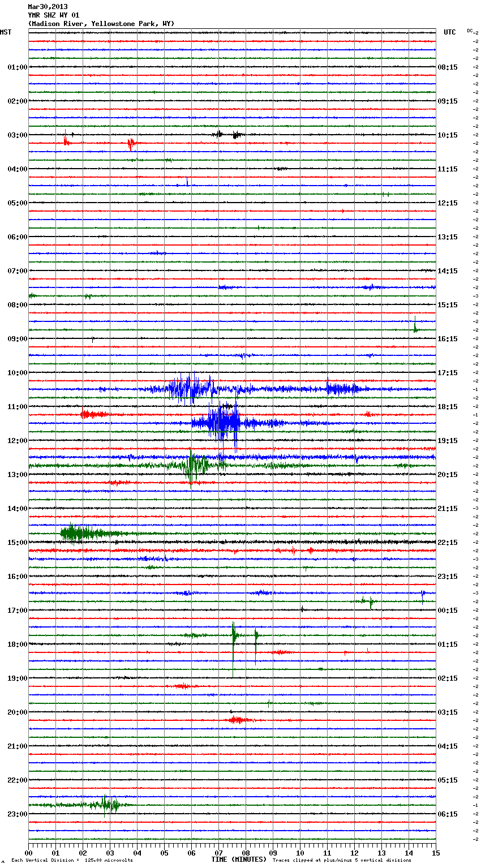Click the 18:00 MST time label
This screenshot has height=868, width=481.
(18, 644)
